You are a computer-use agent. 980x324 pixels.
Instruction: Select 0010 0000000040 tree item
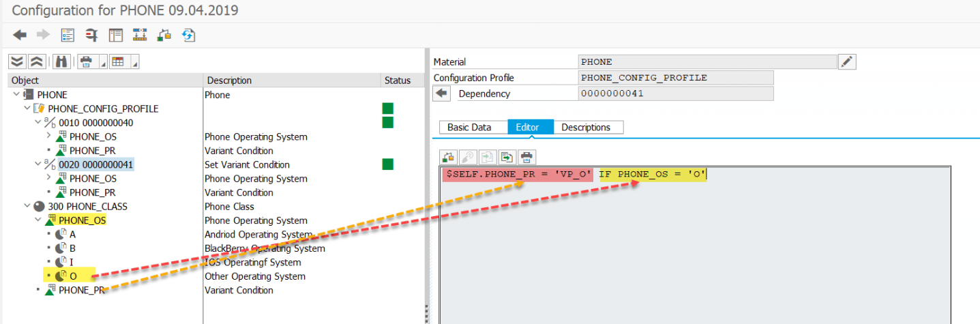[95, 123]
